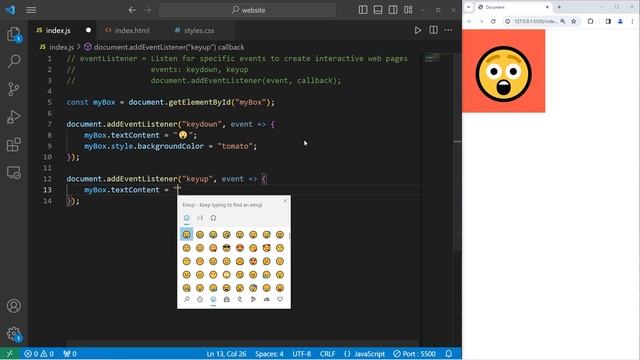Reload the page in Chrome
The image size is (640, 360).
coord(493,21)
